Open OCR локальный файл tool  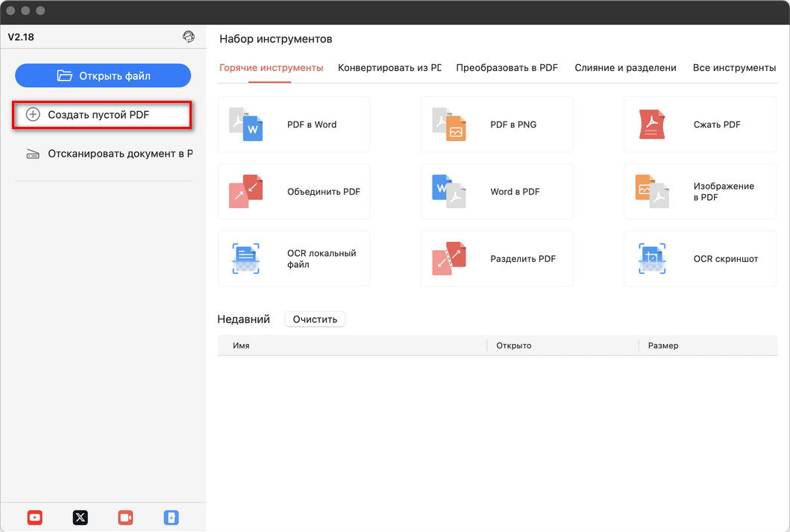coord(293,258)
